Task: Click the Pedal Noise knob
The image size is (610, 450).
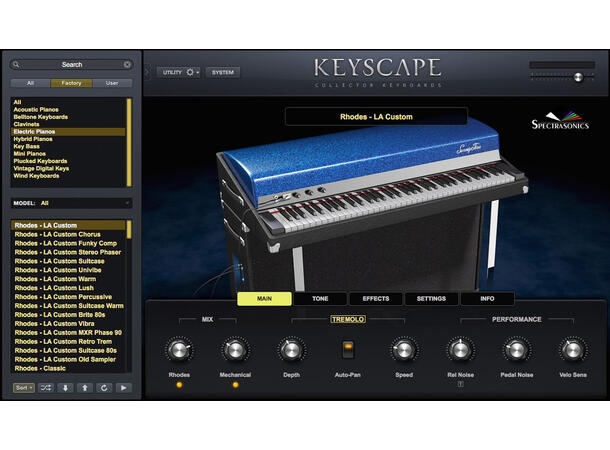Action: (x=516, y=350)
